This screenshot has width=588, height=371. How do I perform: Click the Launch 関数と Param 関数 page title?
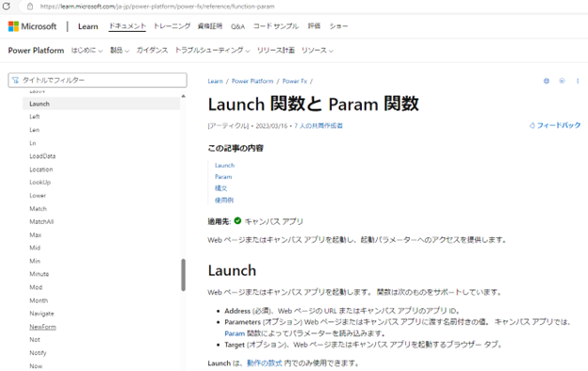[x=314, y=104]
